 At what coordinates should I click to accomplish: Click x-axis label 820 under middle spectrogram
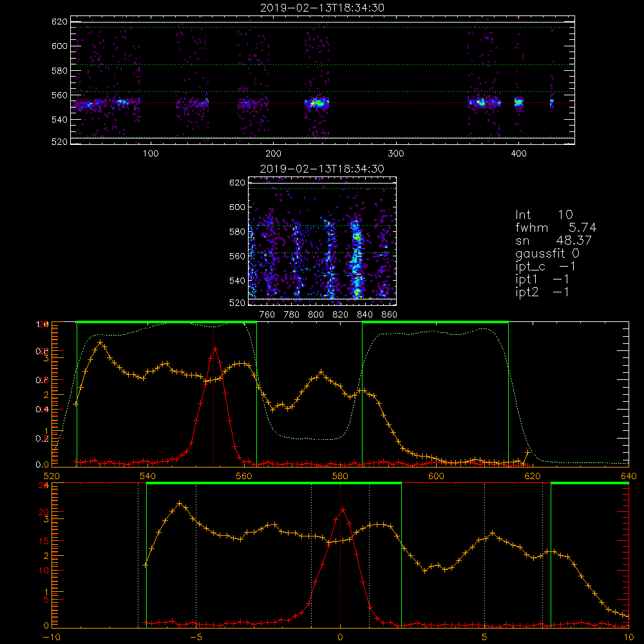[x=341, y=314]
